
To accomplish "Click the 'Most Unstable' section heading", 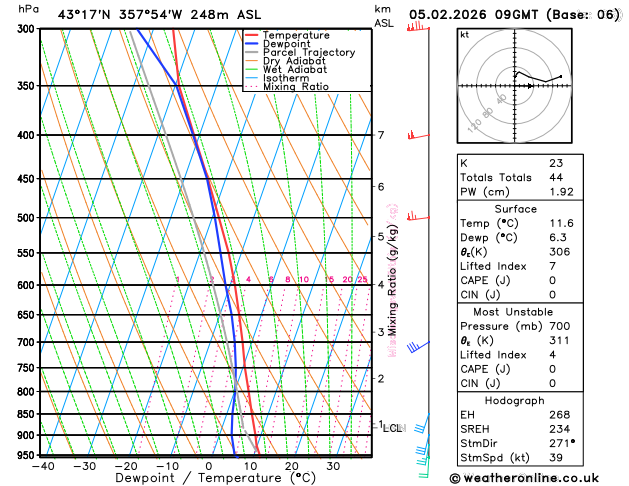I will [513, 312].
